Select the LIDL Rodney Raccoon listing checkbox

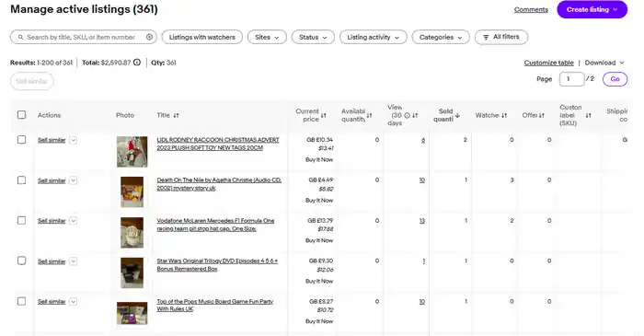tap(22, 140)
